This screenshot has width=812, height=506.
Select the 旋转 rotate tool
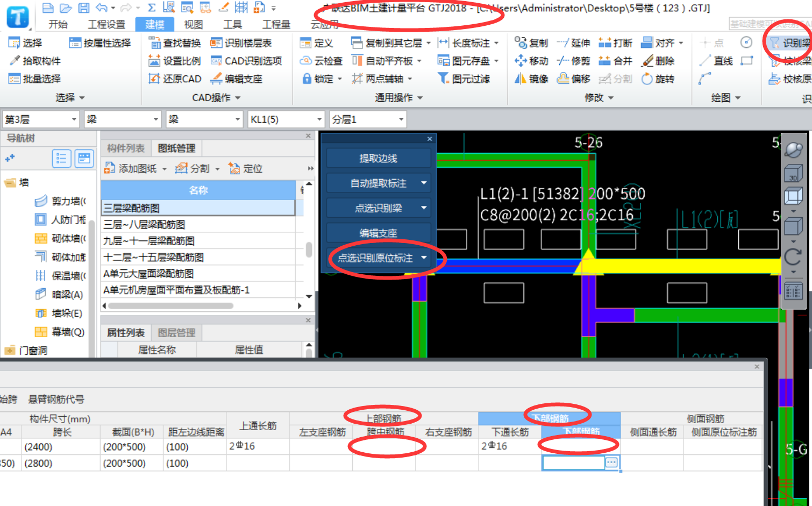(x=658, y=79)
